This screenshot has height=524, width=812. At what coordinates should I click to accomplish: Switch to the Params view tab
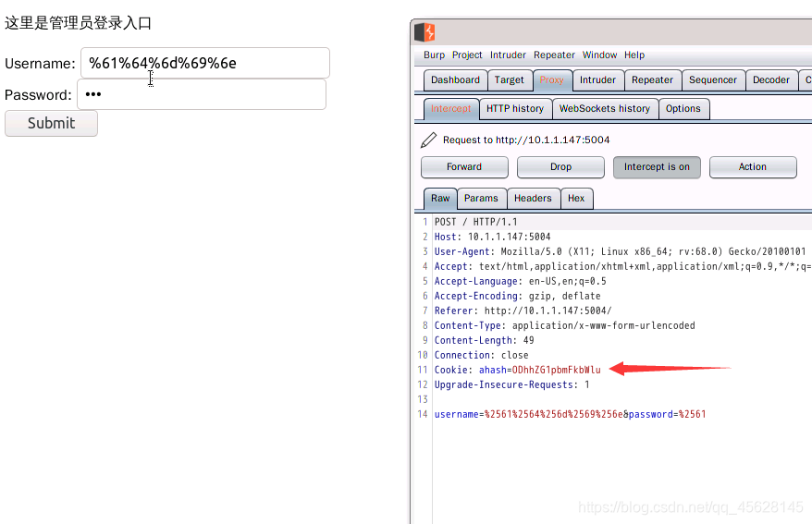point(481,199)
